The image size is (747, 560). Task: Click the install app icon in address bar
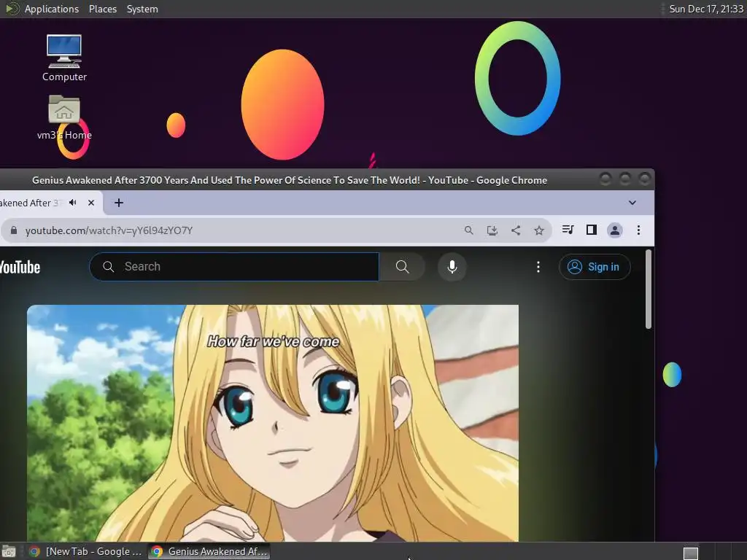pyautogui.click(x=492, y=230)
